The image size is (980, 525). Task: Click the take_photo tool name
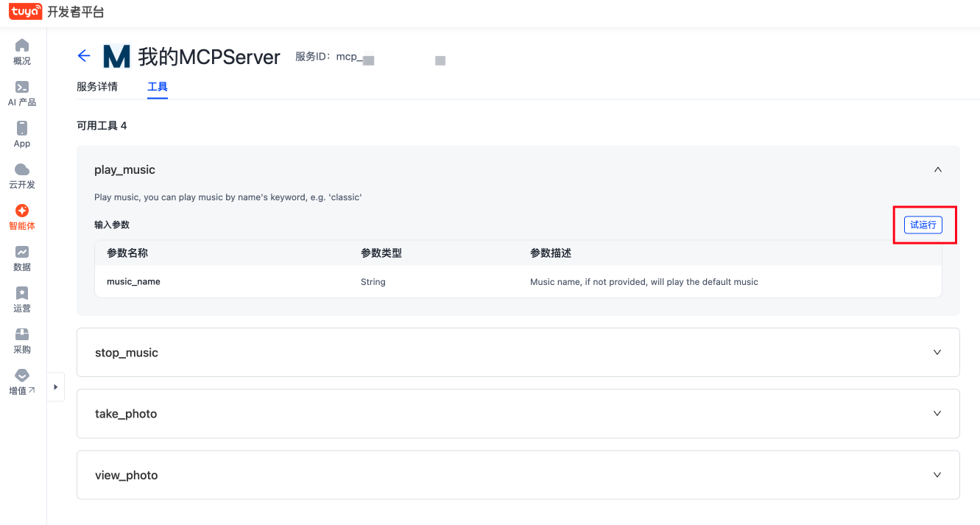pyautogui.click(x=126, y=414)
